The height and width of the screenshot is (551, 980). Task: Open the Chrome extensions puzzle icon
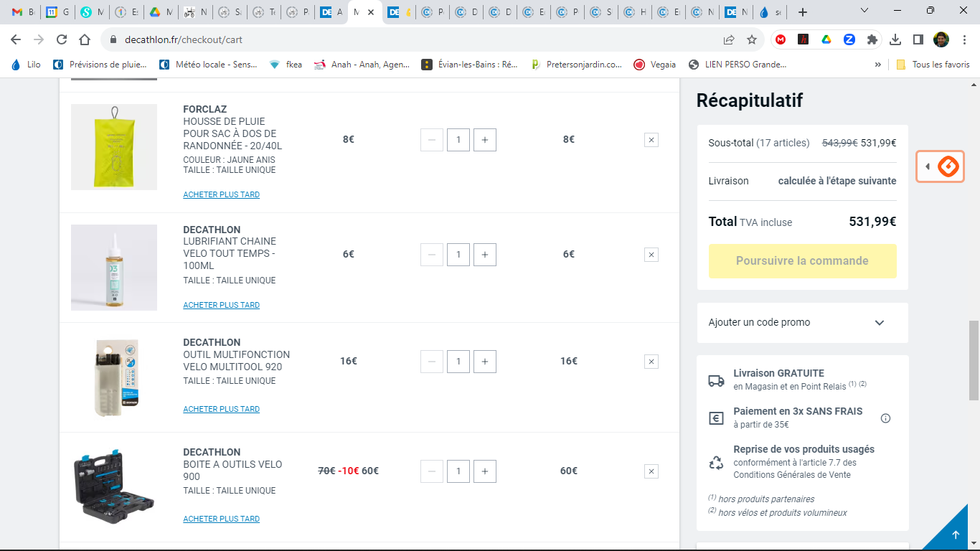pos(872,39)
